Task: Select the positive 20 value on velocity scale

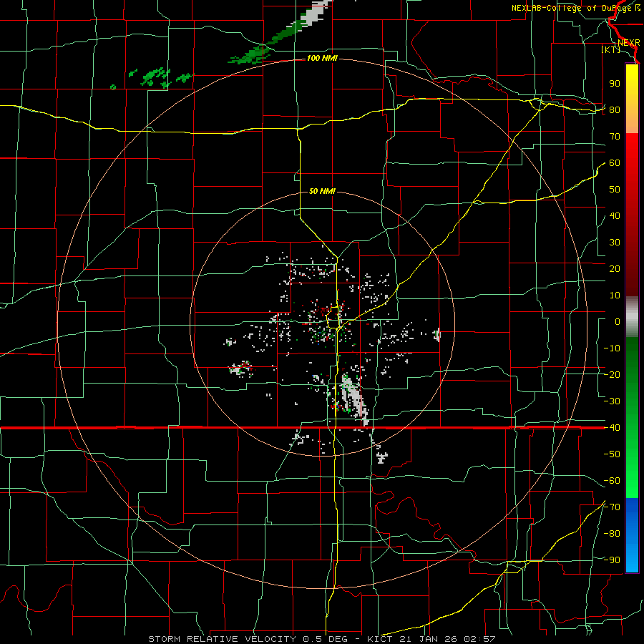Action: [615, 269]
